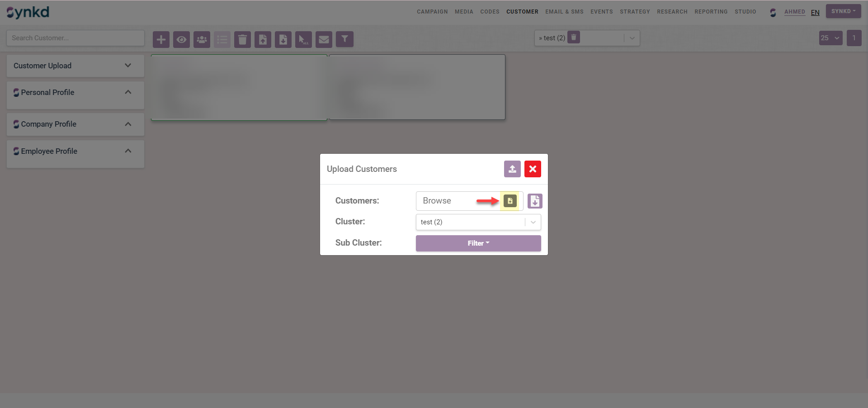Click the envelope email icon in toolbar
The width and height of the screenshot is (868, 408).
coord(324,39)
